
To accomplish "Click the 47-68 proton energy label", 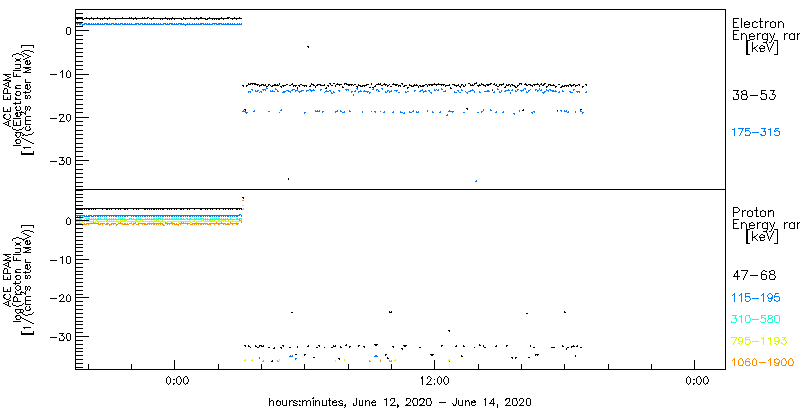I will click(x=754, y=276).
